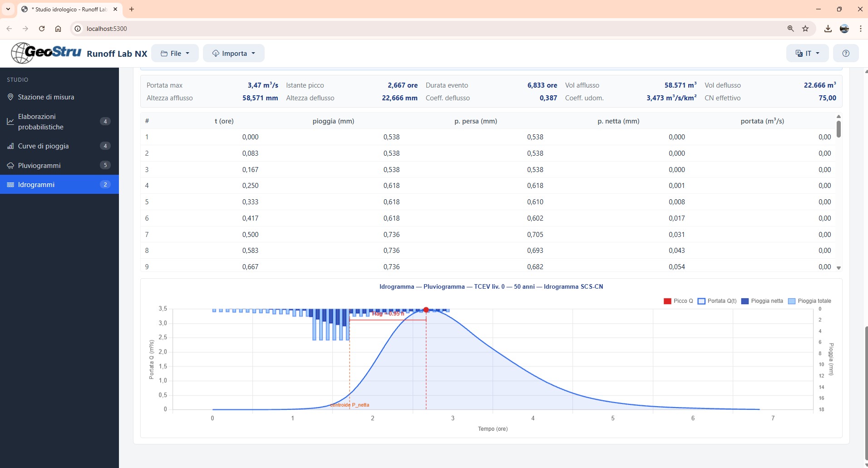
Task: Open the Importa dropdown
Action: pyautogui.click(x=233, y=53)
